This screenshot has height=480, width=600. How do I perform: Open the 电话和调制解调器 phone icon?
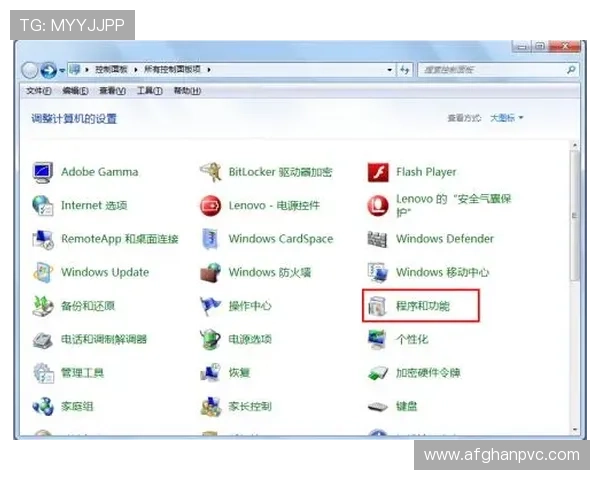[42, 340]
